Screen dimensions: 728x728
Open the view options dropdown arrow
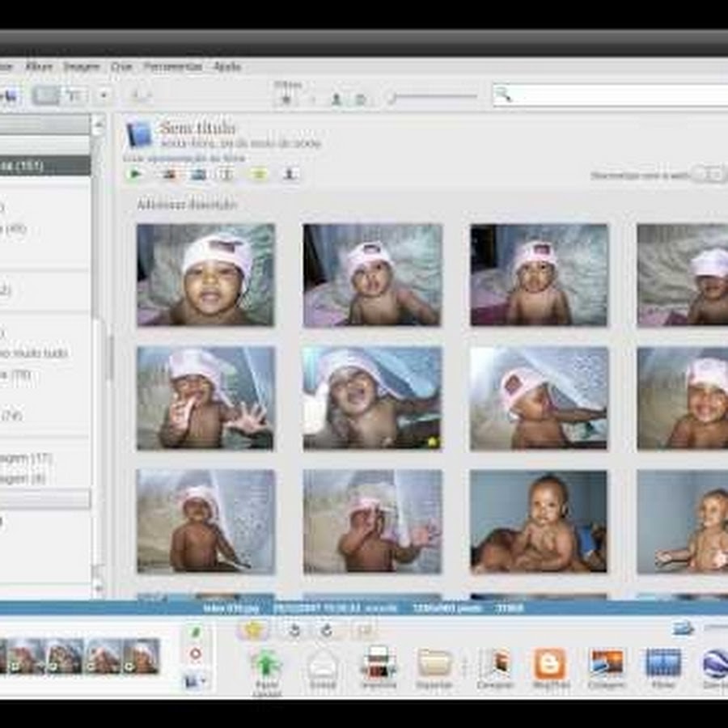point(104,95)
